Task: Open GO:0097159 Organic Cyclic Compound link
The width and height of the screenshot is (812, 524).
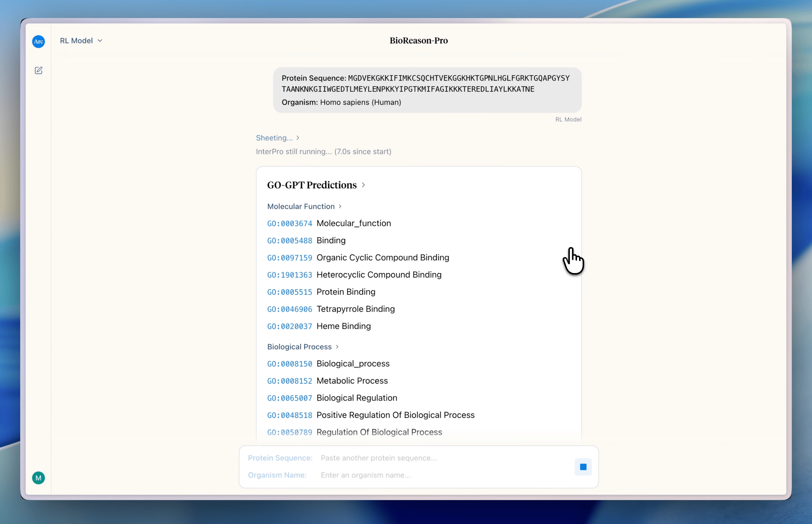Action: [290, 258]
